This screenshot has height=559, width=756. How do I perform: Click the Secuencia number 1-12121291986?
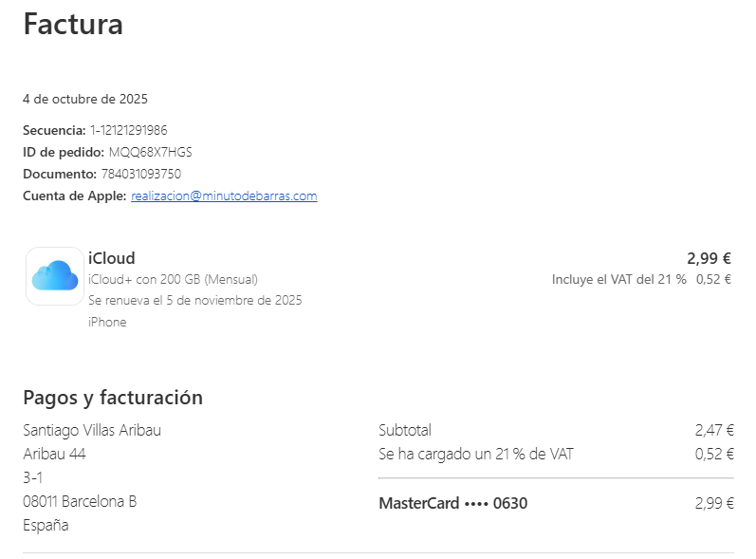128,130
